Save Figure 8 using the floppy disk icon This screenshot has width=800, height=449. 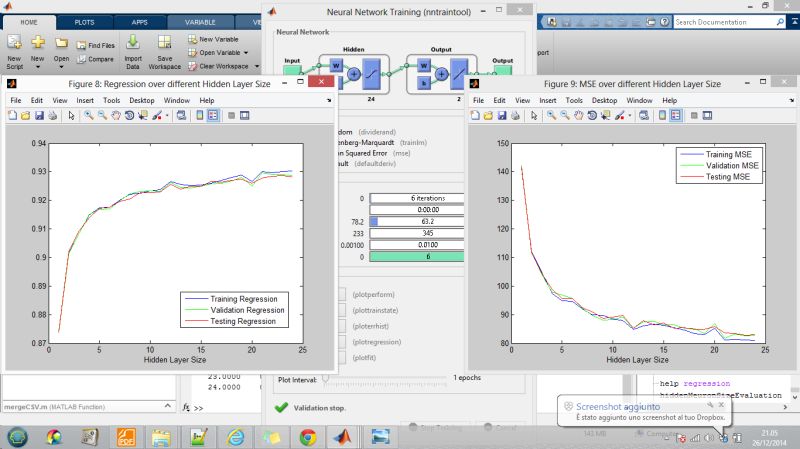coord(39,116)
